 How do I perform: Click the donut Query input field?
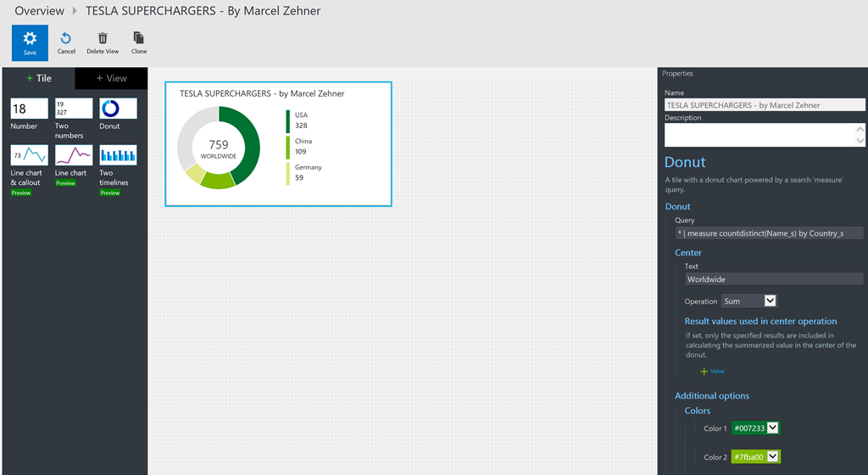(x=769, y=233)
